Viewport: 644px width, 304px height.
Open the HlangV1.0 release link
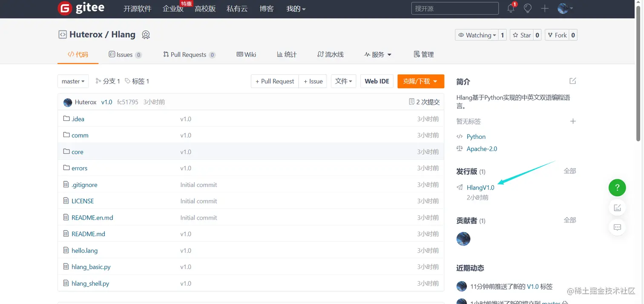[480, 187]
